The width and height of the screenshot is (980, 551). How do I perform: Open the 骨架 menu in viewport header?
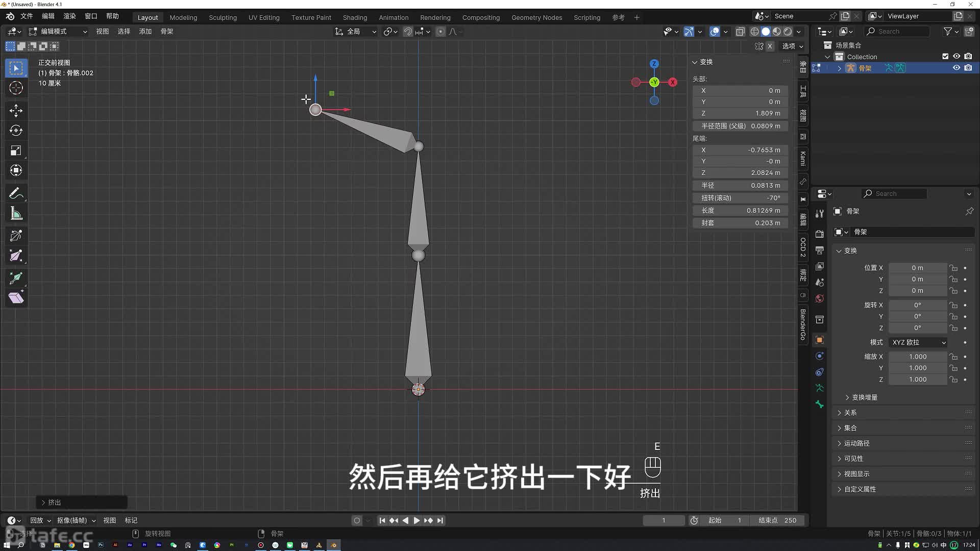(x=167, y=32)
